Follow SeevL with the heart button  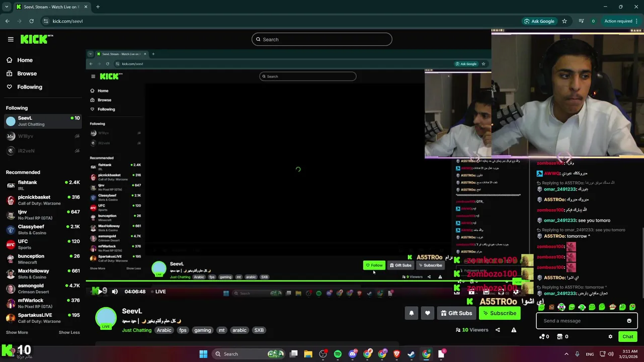point(427,313)
